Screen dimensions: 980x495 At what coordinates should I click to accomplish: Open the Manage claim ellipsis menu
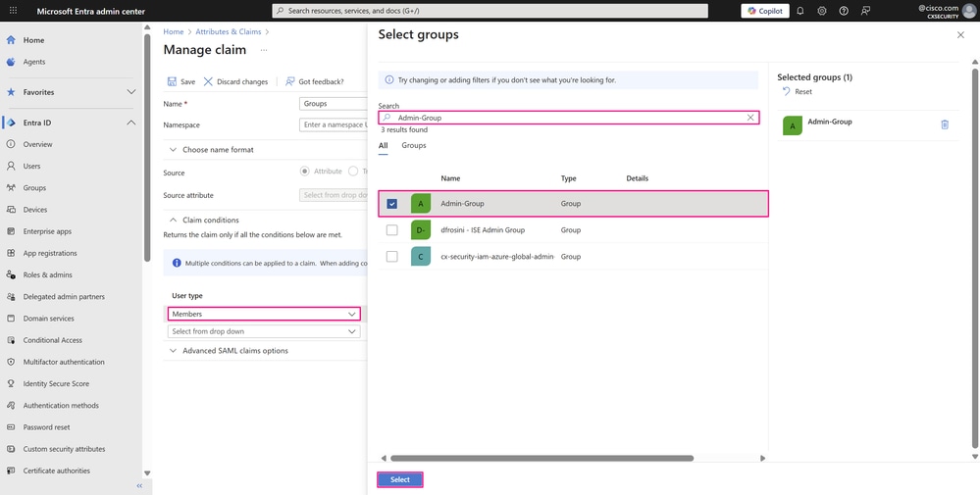coord(264,50)
